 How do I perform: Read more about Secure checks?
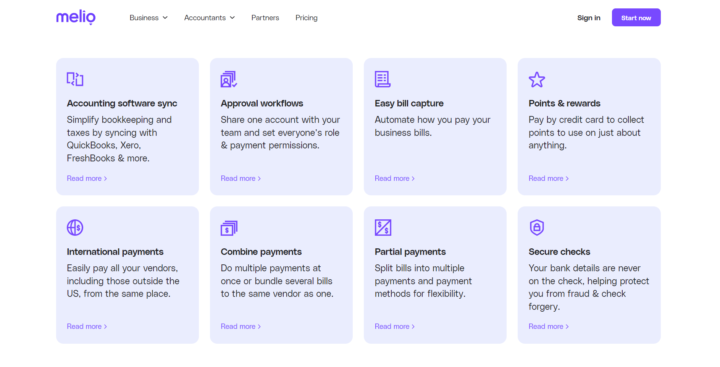tap(549, 326)
